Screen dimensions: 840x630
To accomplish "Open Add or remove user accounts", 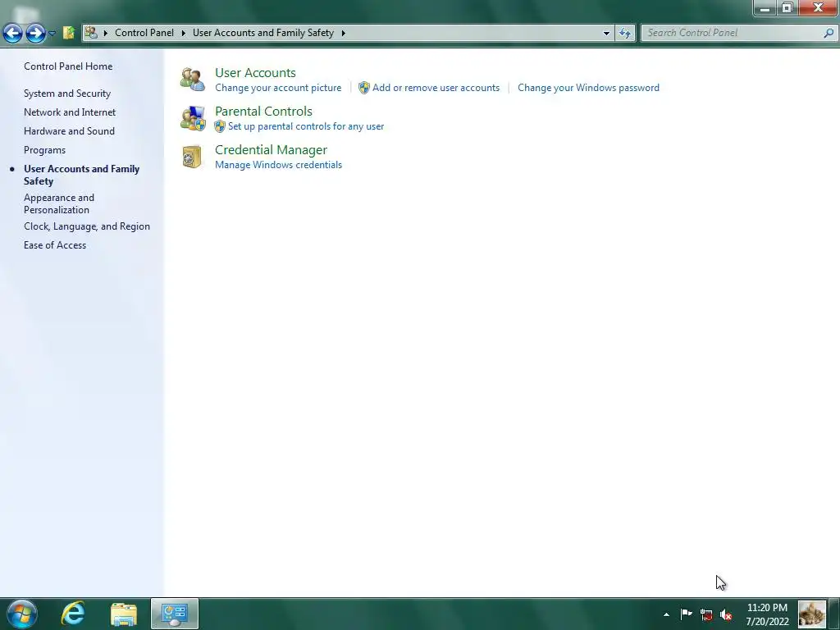I will click(x=436, y=88).
